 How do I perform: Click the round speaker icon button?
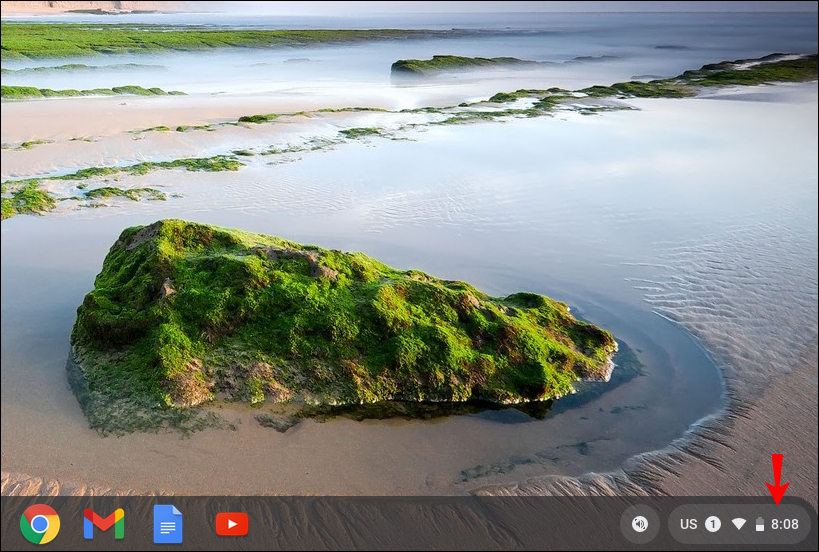pos(640,524)
